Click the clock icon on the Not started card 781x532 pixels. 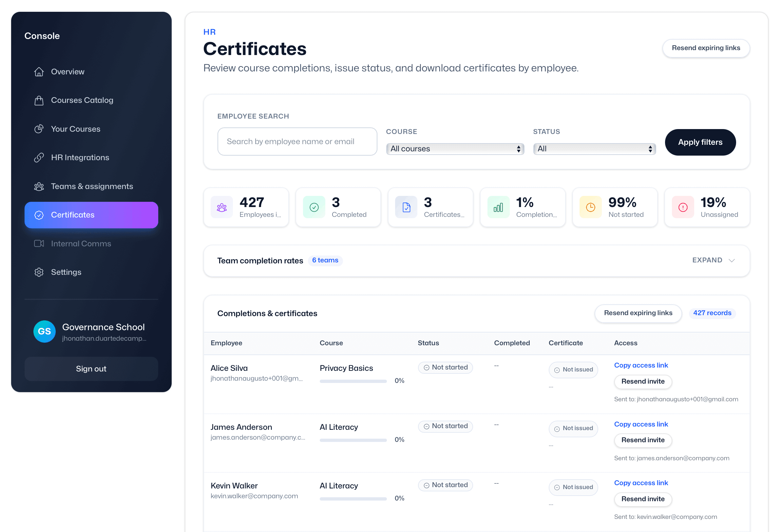pos(590,207)
